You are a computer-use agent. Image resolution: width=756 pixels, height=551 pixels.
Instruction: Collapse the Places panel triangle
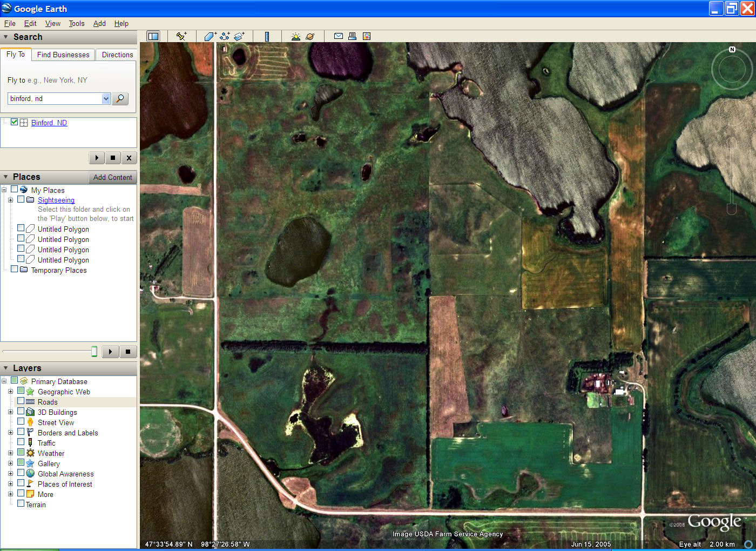coord(6,177)
